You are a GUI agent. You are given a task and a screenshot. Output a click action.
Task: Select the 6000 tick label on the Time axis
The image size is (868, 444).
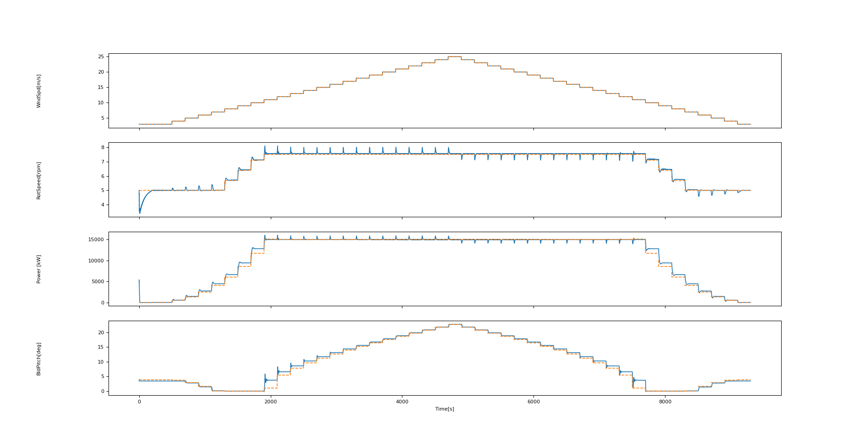click(533, 400)
